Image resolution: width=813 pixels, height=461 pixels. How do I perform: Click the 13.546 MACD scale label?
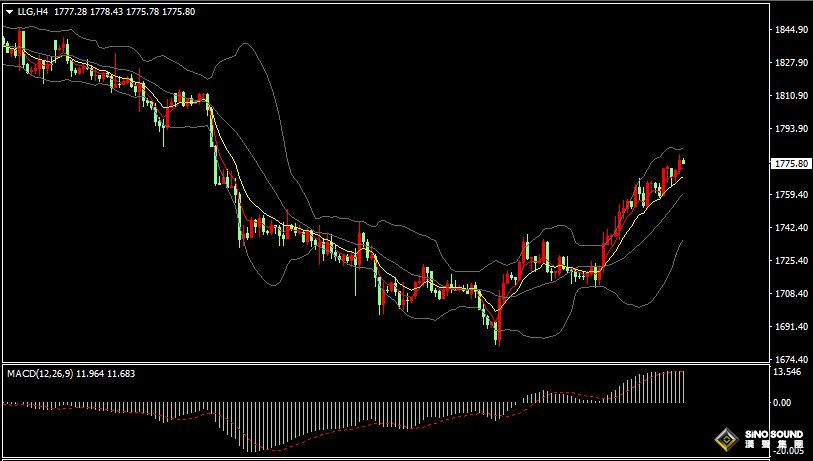790,372
